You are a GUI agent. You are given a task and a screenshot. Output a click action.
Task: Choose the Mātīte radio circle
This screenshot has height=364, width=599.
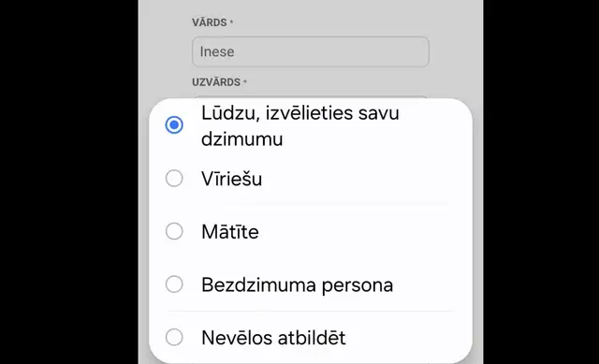pyautogui.click(x=174, y=231)
